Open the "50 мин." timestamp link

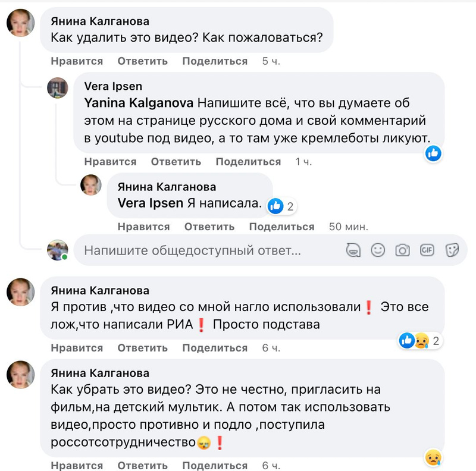349,227
